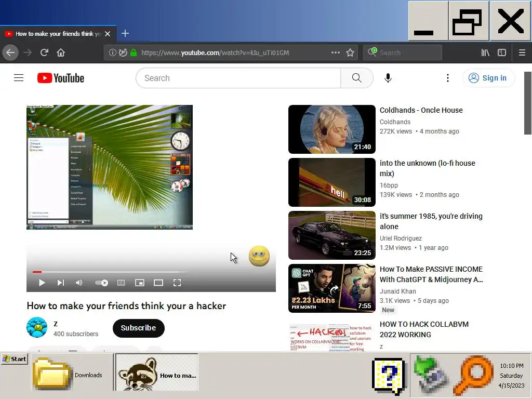Open site information icon in address bar
The height and width of the screenshot is (399, 532).
(x=112, y=52)
